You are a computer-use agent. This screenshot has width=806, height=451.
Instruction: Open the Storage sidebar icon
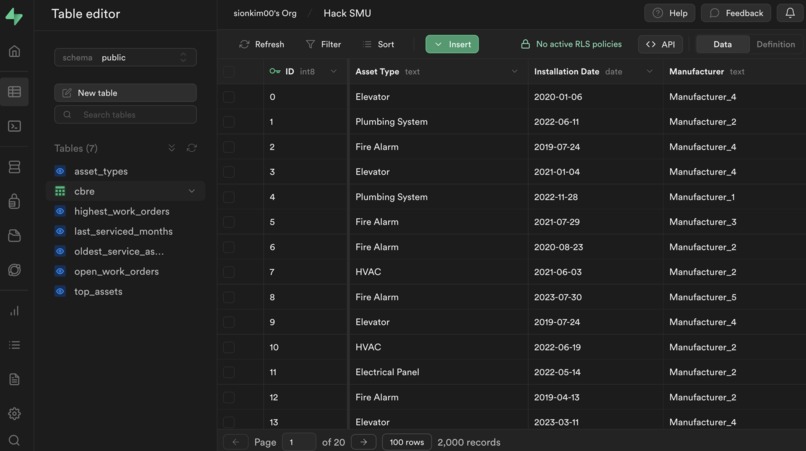point(14,236)
